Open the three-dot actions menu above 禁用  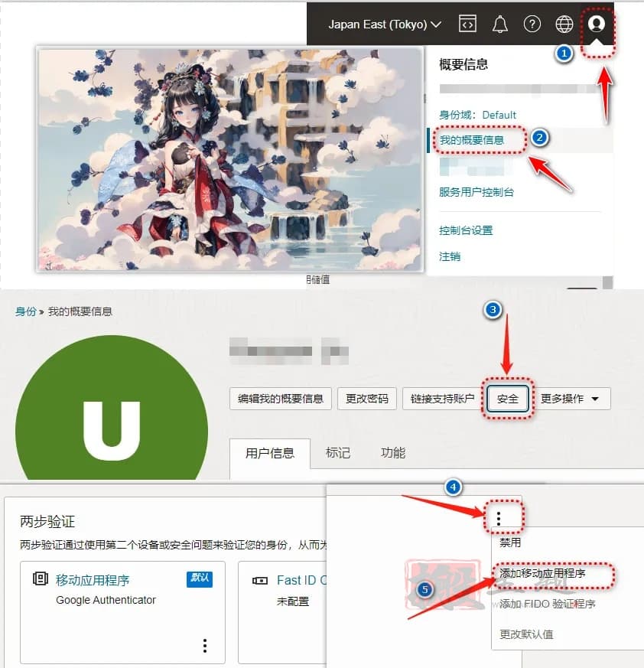pos(499,519)
